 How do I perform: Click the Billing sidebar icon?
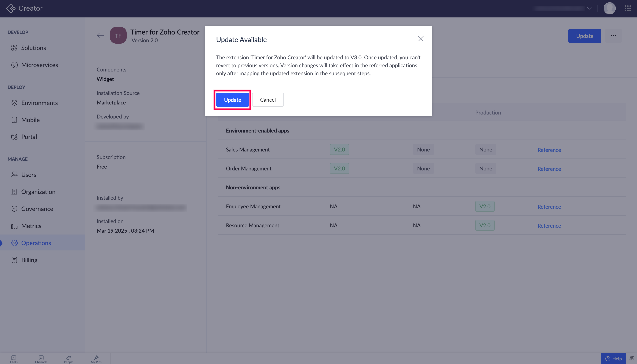click(14, 260)
